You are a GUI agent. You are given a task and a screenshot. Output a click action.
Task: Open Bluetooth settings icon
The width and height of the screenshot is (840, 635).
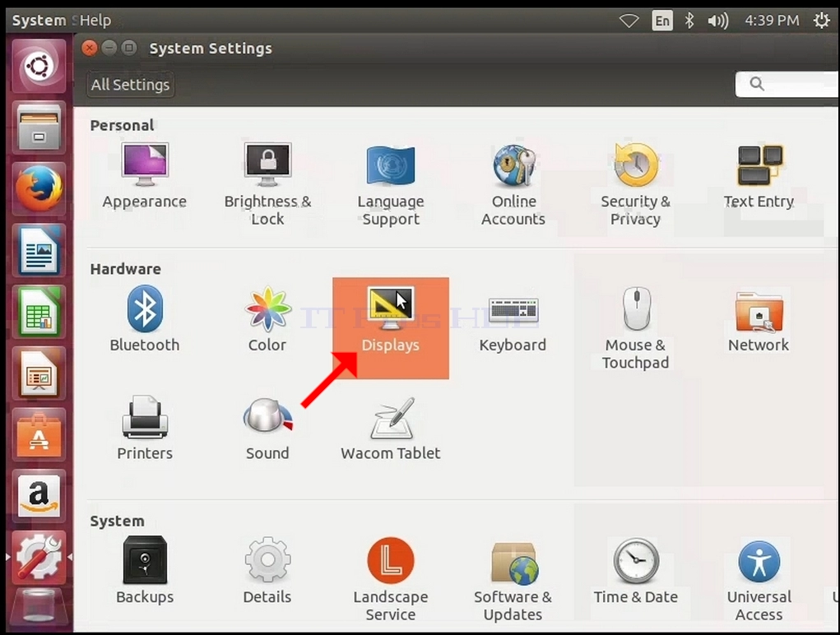(145, 309)
